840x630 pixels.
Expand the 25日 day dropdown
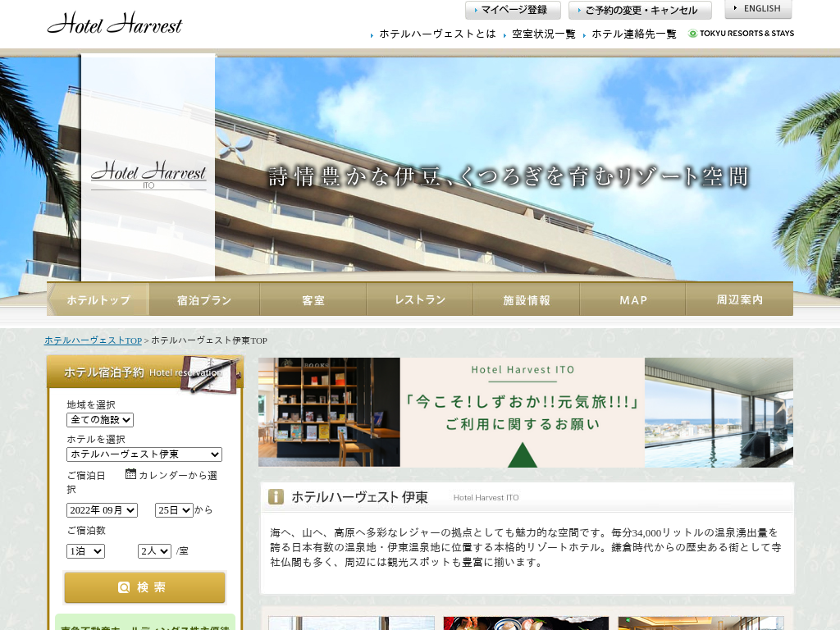click(x=174, y=510)
